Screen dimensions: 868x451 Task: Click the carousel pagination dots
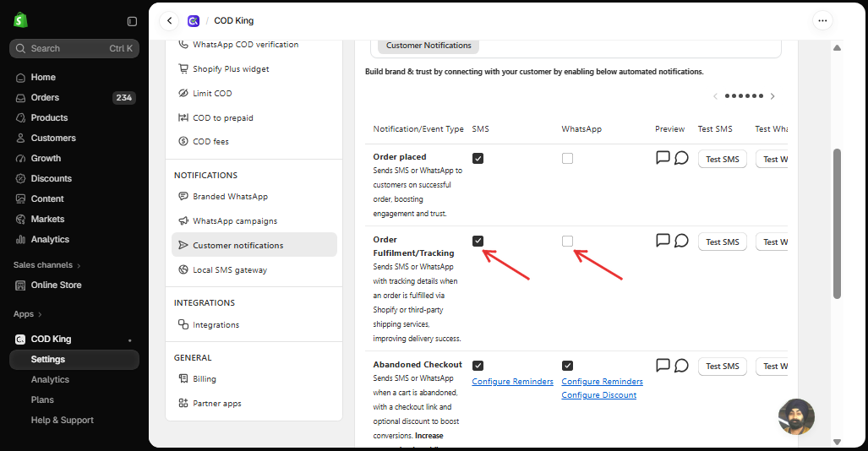point(744,96)
